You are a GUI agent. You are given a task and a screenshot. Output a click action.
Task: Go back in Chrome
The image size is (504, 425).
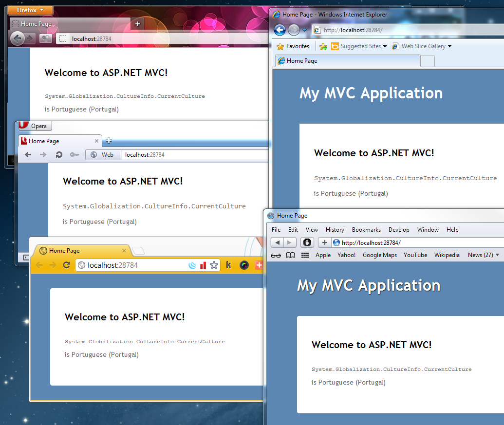(x=39, y=265)
